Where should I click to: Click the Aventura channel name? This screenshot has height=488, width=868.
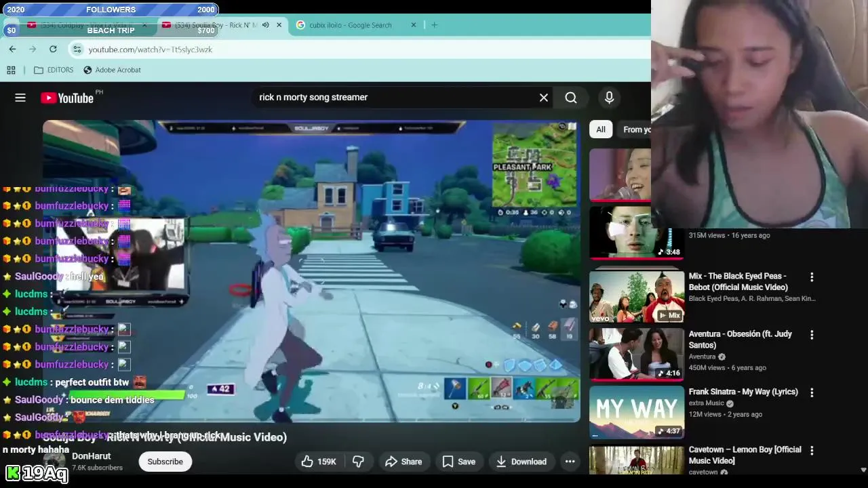pyautogui.click(x=702, y=357)
